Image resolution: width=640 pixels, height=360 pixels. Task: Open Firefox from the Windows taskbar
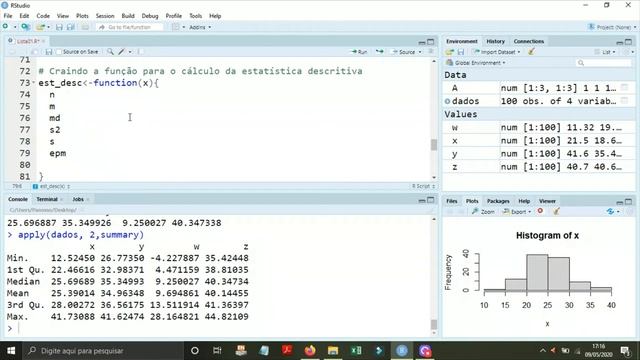[x=310, y=350]
